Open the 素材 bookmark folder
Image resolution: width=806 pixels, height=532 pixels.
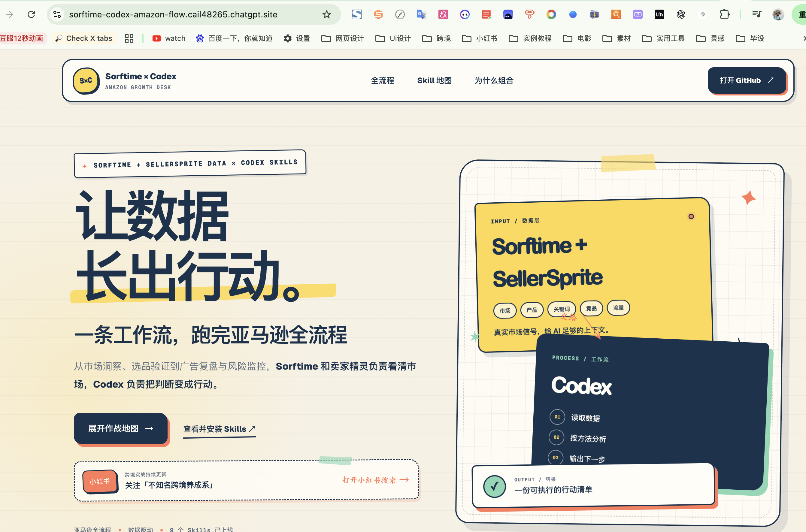(x=617, y=38)
